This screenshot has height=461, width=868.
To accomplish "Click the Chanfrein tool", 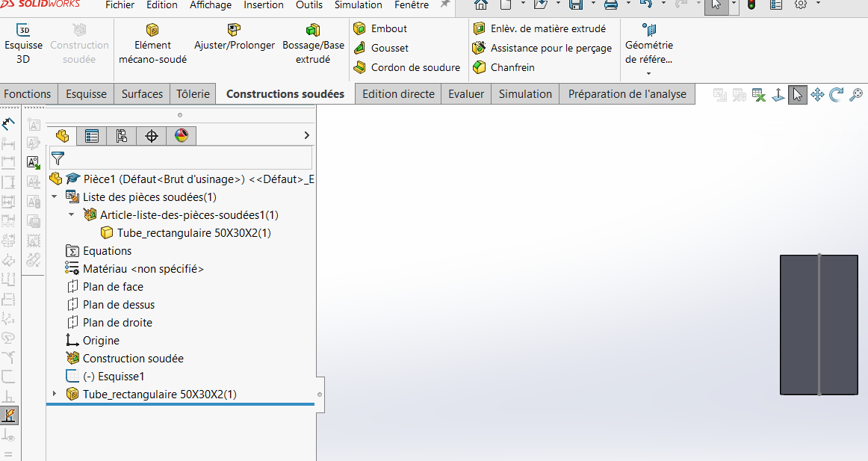I will (x=512, y=67).
